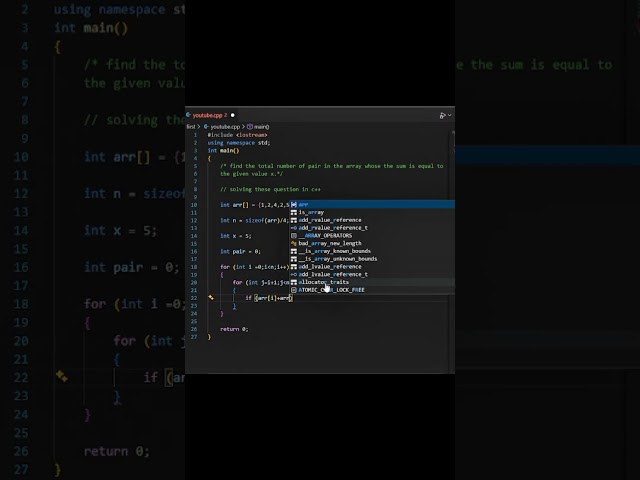
Task: Pick 'bad_array_new_length' in the suggestion list
Action: [372, 243]
